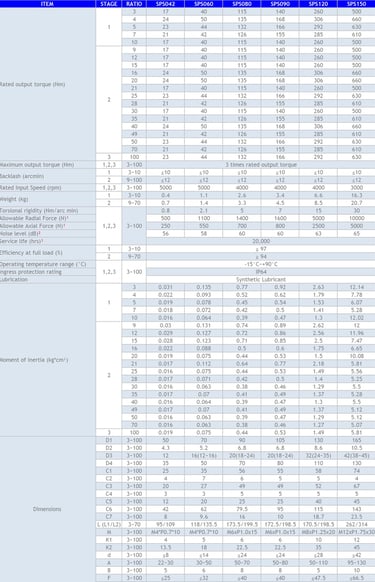Select the '20,000' service life value
This screenshot has height=582, width=375.
pos(261,241)
